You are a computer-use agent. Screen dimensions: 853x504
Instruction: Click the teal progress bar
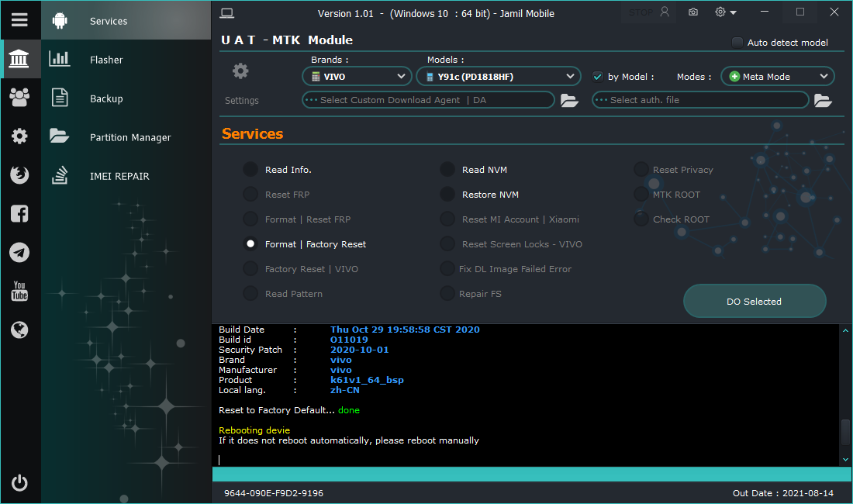pos(531,474)
